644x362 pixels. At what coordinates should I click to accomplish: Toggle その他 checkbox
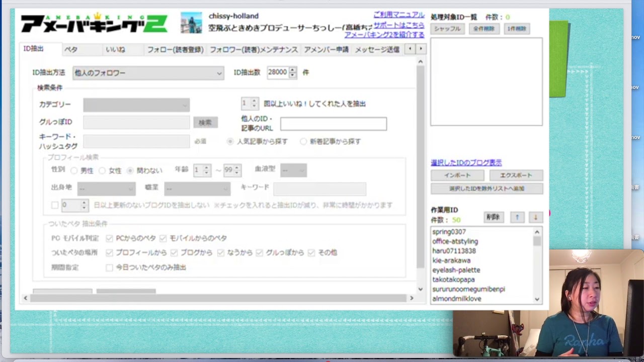[311, 253]
